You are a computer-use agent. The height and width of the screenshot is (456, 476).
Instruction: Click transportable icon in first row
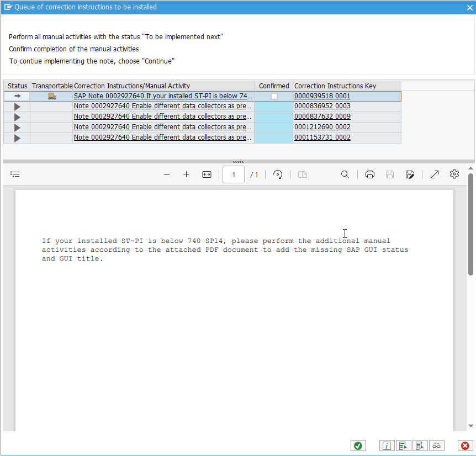(x=52, y=96)
